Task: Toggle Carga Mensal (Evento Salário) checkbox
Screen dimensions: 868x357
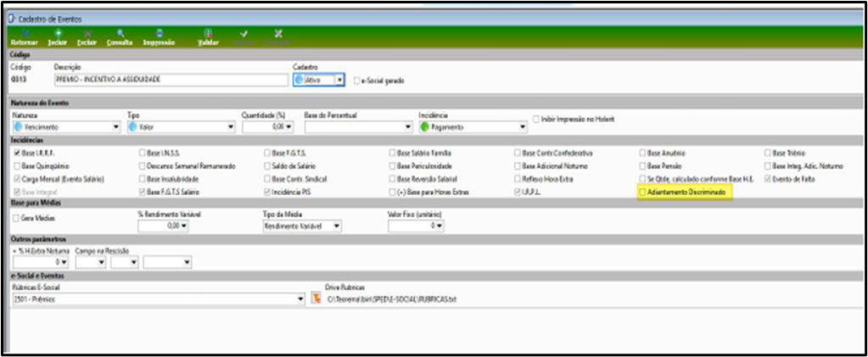Action: click(x=17, y=179)
